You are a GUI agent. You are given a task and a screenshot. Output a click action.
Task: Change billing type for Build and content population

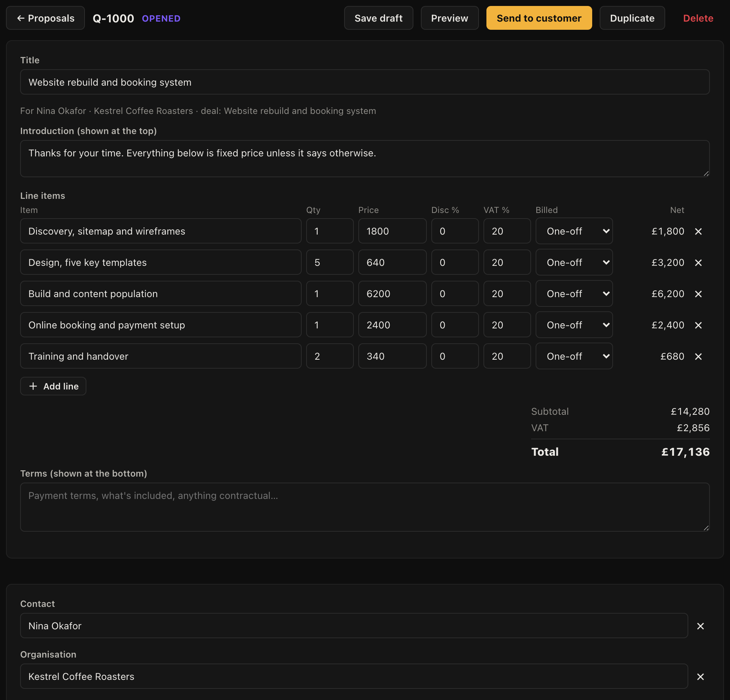[x=574, y=293]
